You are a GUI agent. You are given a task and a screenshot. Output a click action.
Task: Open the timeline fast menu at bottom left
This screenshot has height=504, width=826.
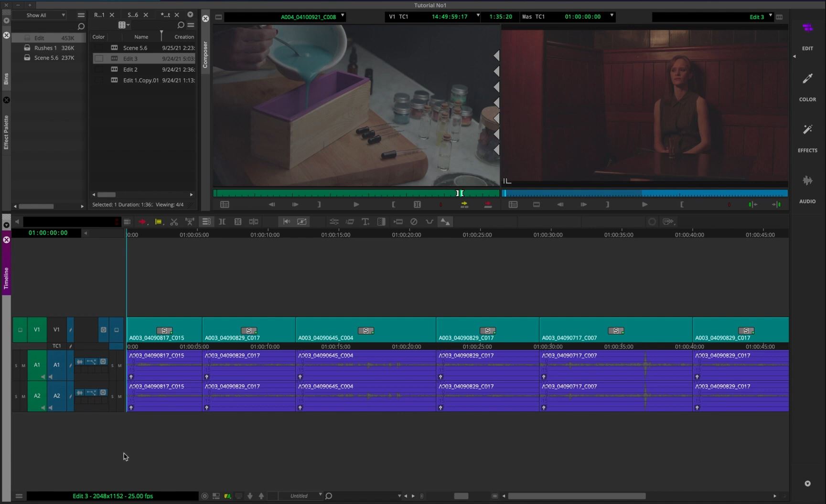click(19, 496)
